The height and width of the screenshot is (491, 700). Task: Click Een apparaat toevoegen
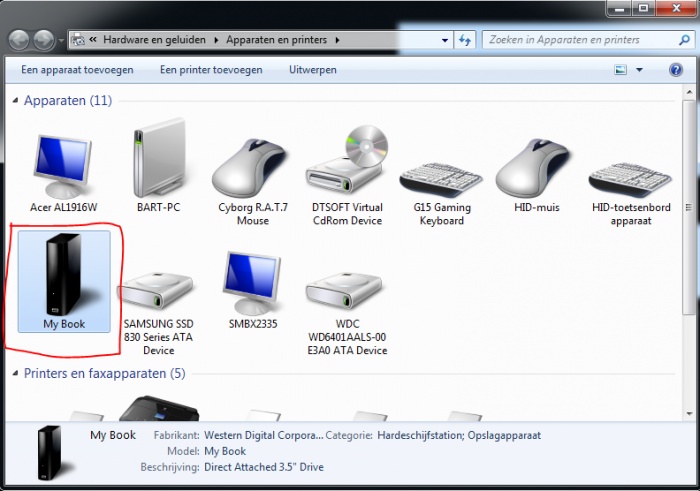[77, 70]
